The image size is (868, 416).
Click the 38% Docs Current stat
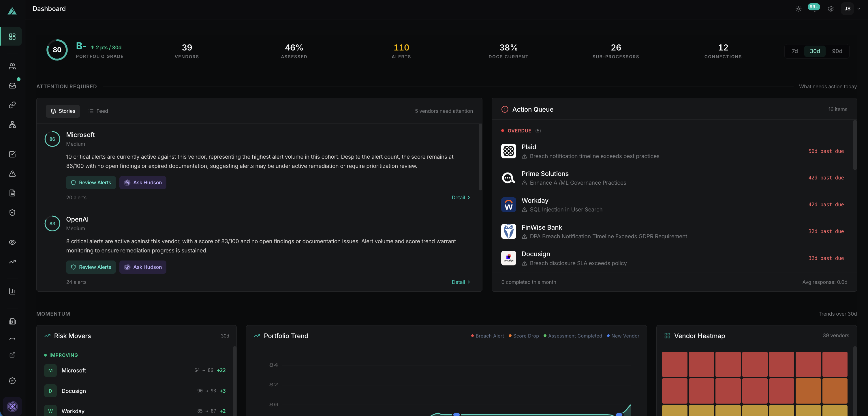pos(508,51)
